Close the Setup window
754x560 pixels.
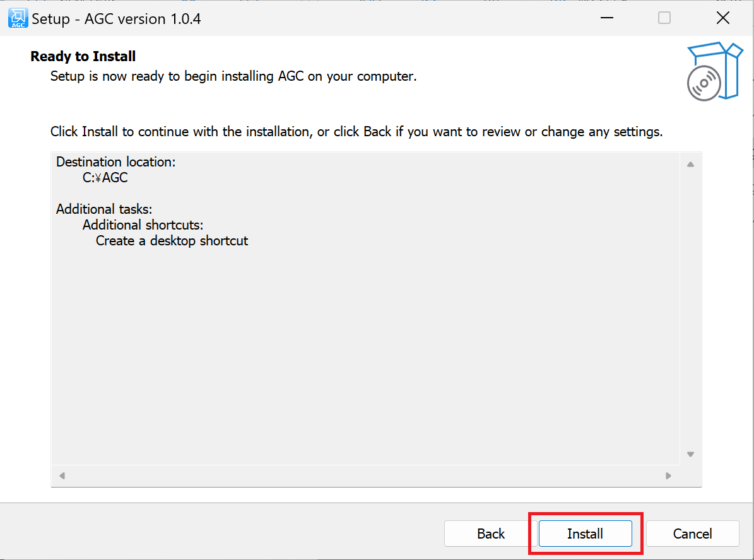pyautogui.click(x=723, y=18)
